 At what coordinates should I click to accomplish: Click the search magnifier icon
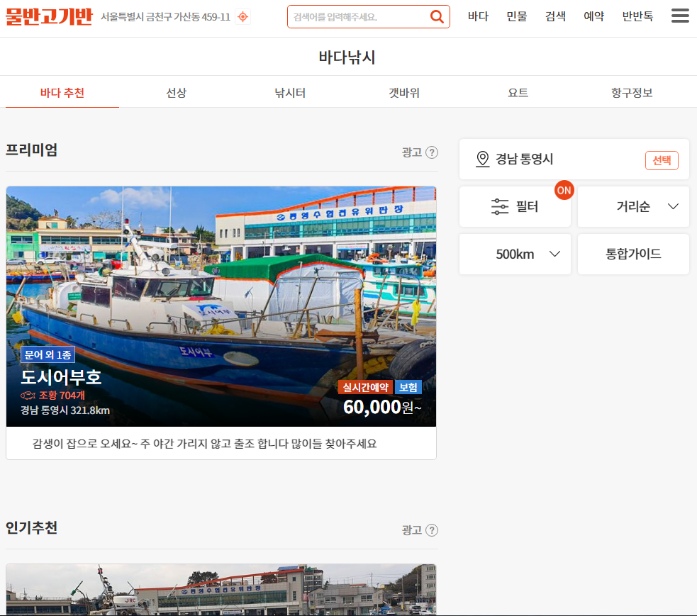(437, 17)
